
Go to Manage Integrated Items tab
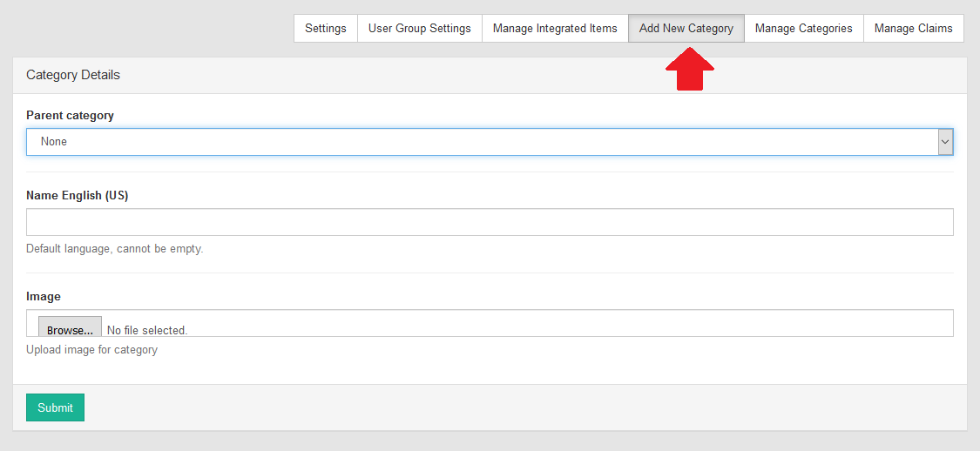[x=555, y=28]
